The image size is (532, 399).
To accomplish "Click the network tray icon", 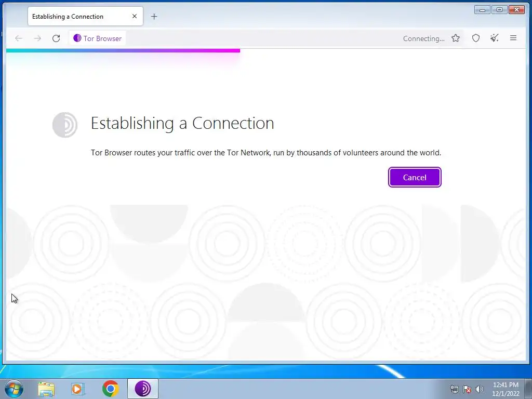I will (454, 389).
